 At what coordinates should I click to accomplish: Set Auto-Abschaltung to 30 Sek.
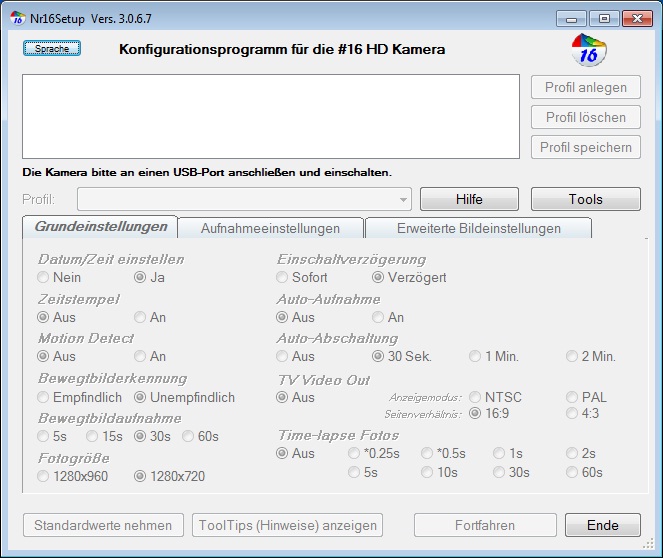click(402, 356)
